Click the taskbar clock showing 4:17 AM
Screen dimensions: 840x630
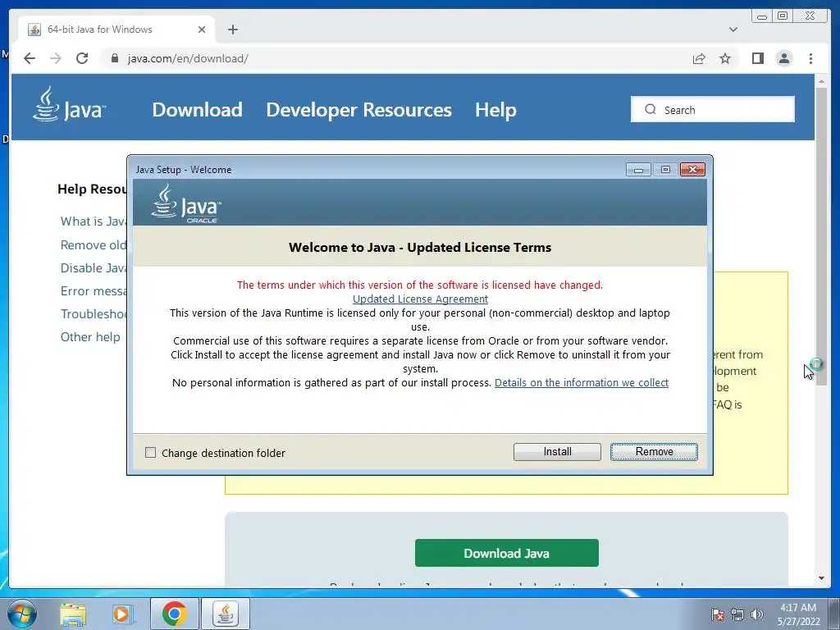coord(798,614)
